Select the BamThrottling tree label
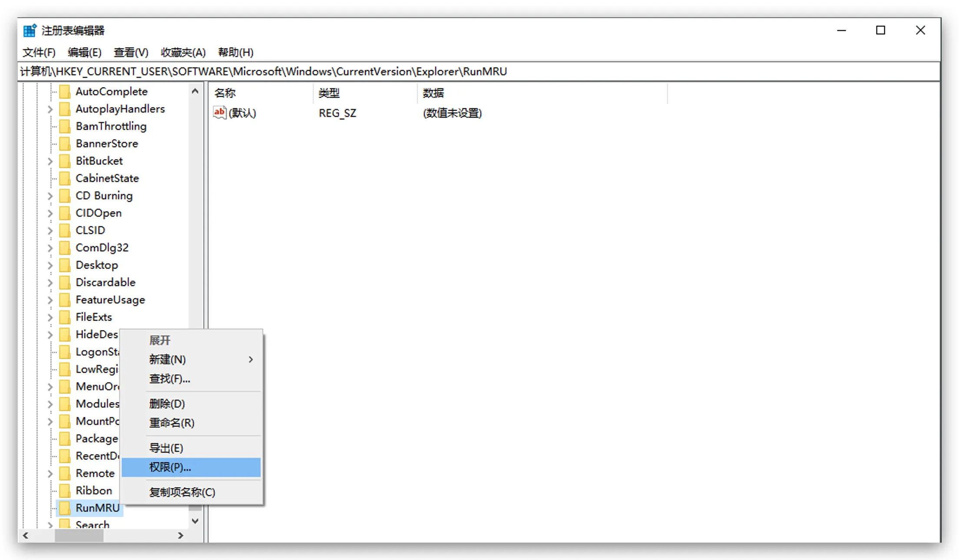Screen dimensions: 959x560 pyautogui.click(x=111, y=126)
